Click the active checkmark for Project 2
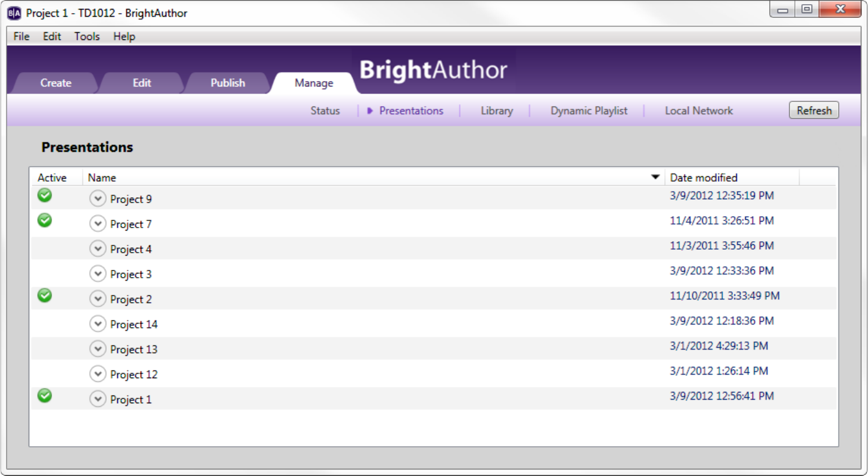The width and height of the screenshot is (868, 476). [x=45, y=295]
